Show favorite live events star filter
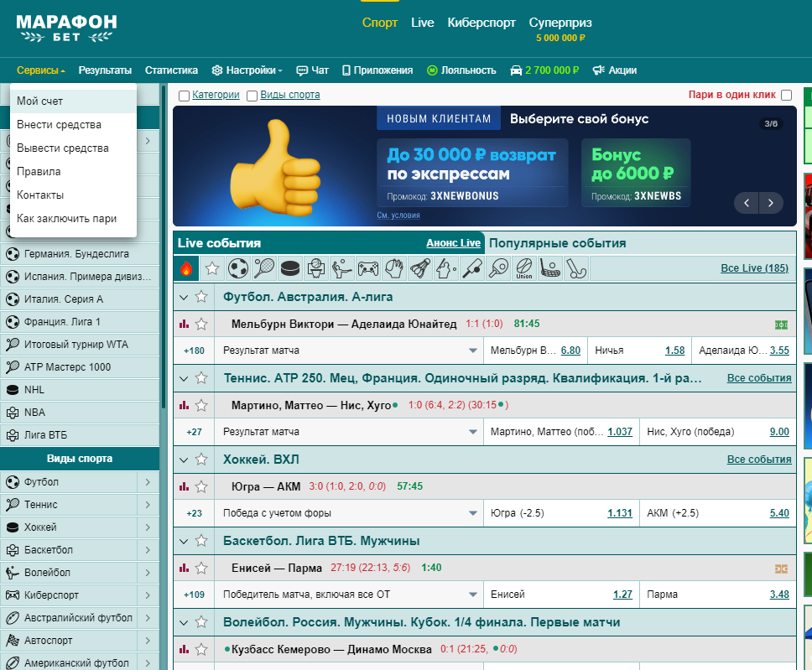The image size is (812, 670). (211, 268)
